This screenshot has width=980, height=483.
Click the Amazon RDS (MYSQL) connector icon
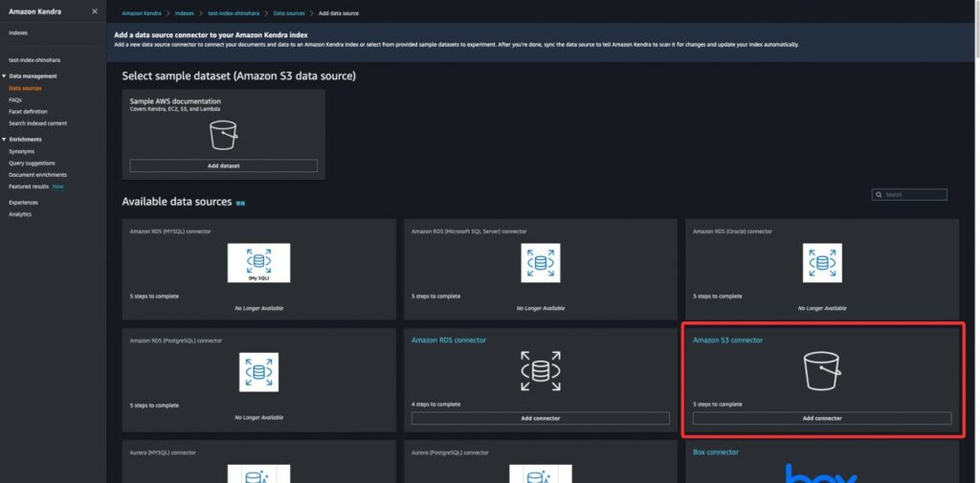[x=258, y=262]
